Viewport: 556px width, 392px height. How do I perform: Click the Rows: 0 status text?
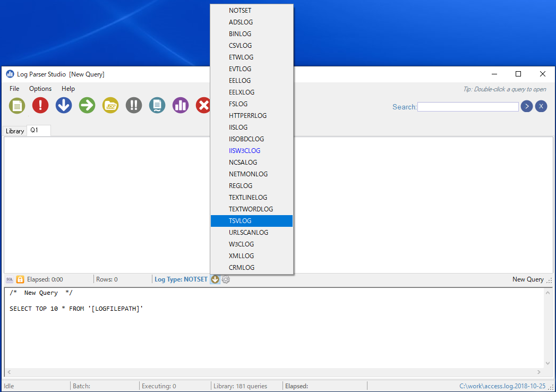point(107,279)
